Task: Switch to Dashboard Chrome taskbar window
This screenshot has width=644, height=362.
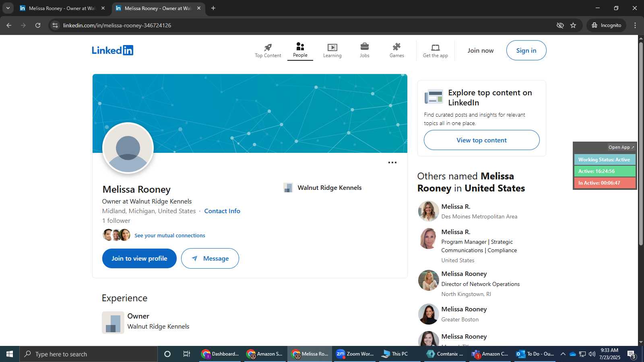Action: click(x=221, y=354)
